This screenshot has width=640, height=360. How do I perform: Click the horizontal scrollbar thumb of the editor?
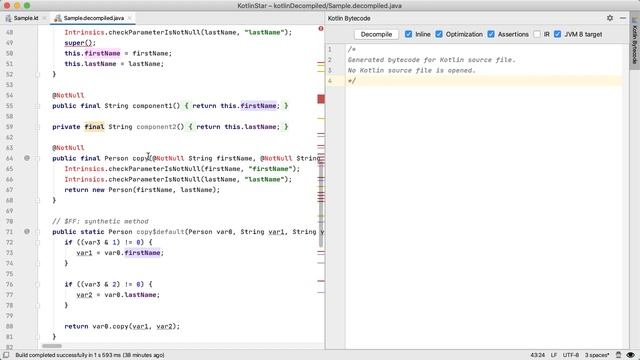[x=52, y=346]
